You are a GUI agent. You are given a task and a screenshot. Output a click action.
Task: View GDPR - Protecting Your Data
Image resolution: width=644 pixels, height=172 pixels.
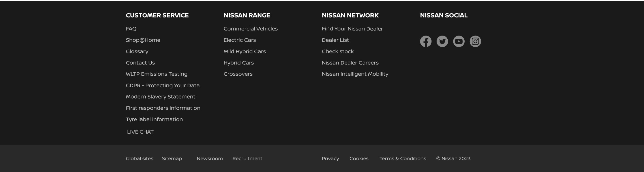coord(163,85)
